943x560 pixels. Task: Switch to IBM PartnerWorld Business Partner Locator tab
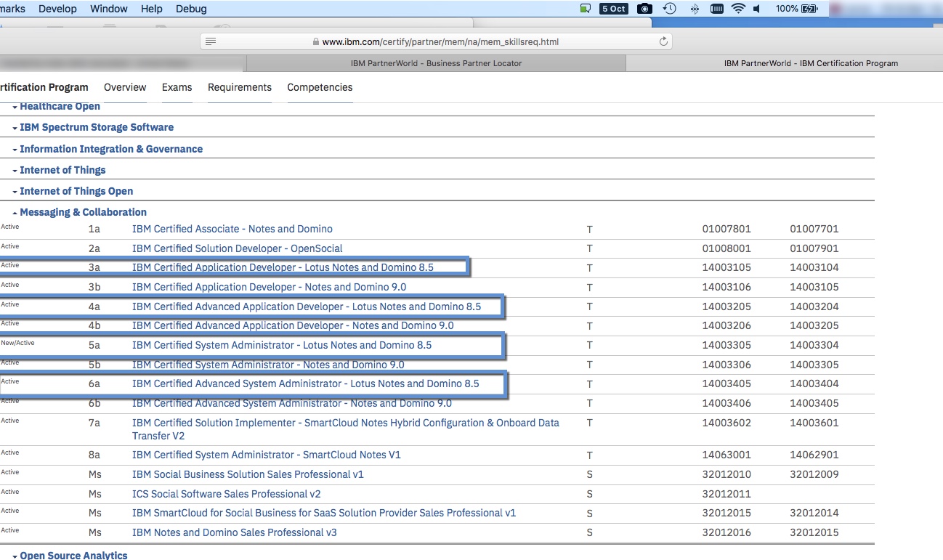tap(436, 63)
